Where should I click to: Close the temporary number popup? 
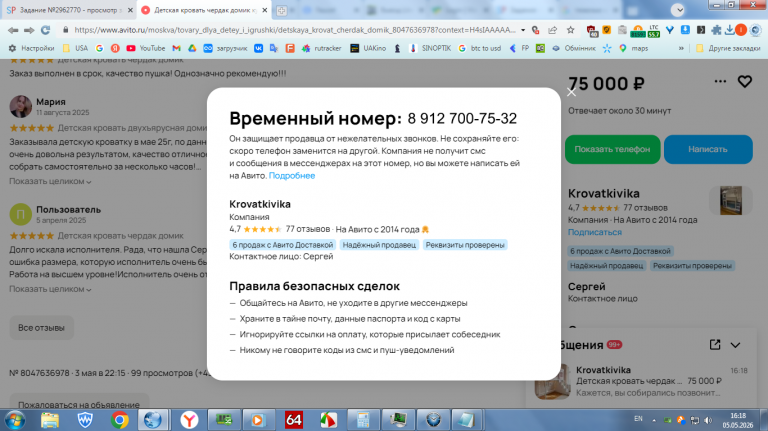coord(571,92)
